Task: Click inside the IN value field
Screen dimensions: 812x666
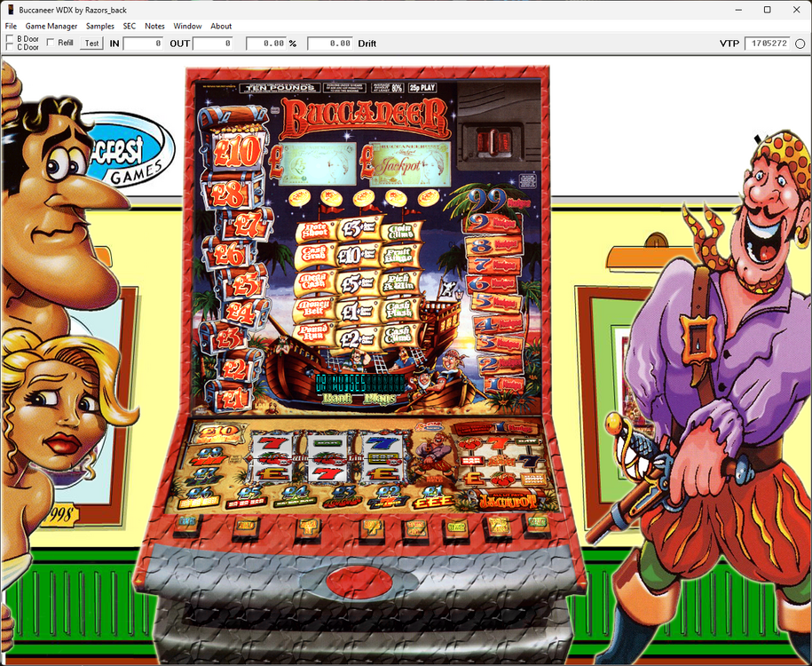Action: point(142,42)
